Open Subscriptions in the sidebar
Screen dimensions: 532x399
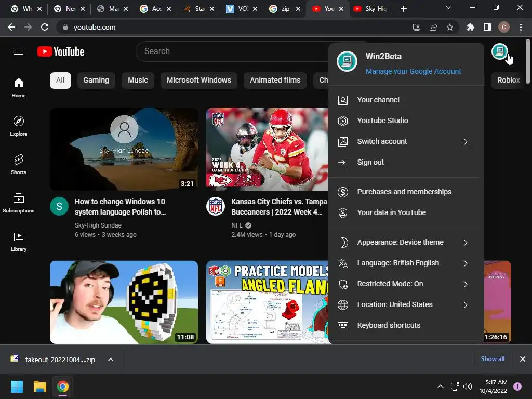(19, 203)
